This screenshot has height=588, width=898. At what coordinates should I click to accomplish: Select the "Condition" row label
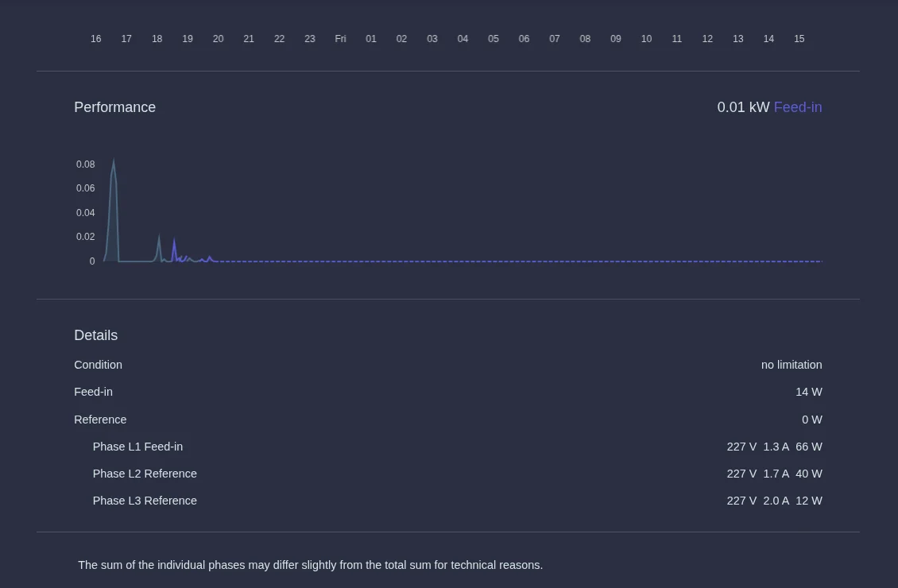98,365
